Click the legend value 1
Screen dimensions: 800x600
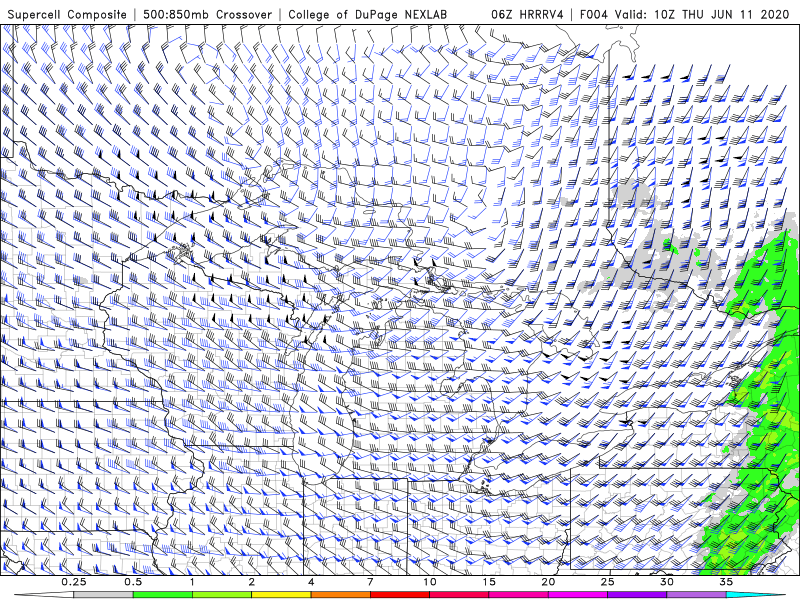pyautogui.click(x=192, y=582)
